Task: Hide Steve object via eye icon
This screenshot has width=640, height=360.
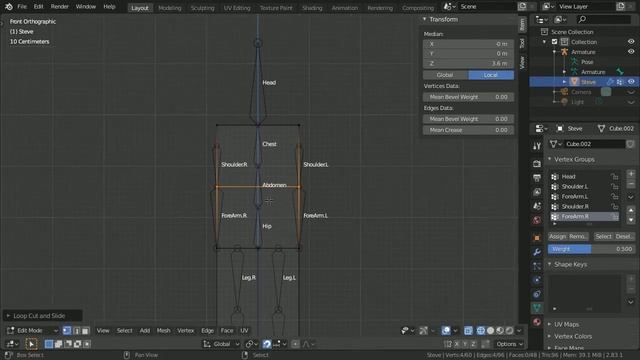Action: 631,82
